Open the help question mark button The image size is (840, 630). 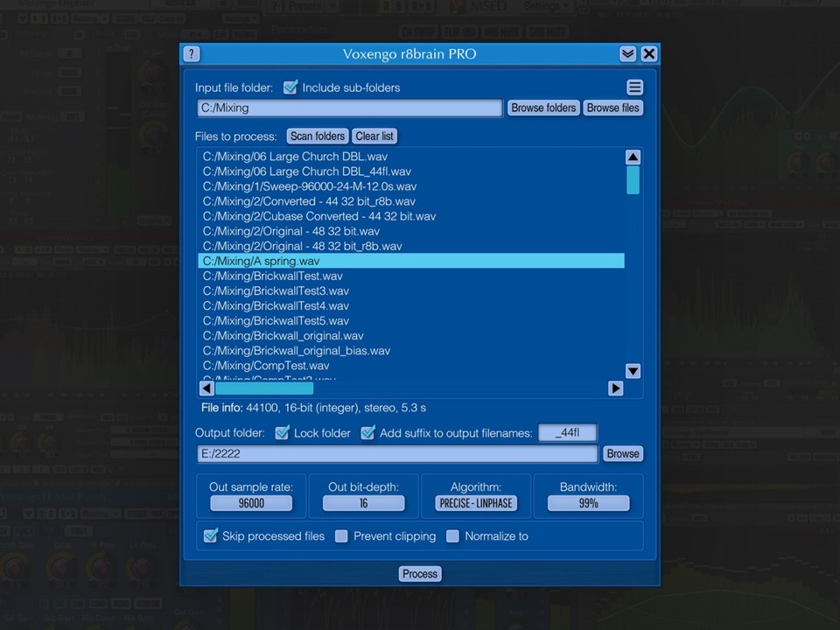(192, 53)
